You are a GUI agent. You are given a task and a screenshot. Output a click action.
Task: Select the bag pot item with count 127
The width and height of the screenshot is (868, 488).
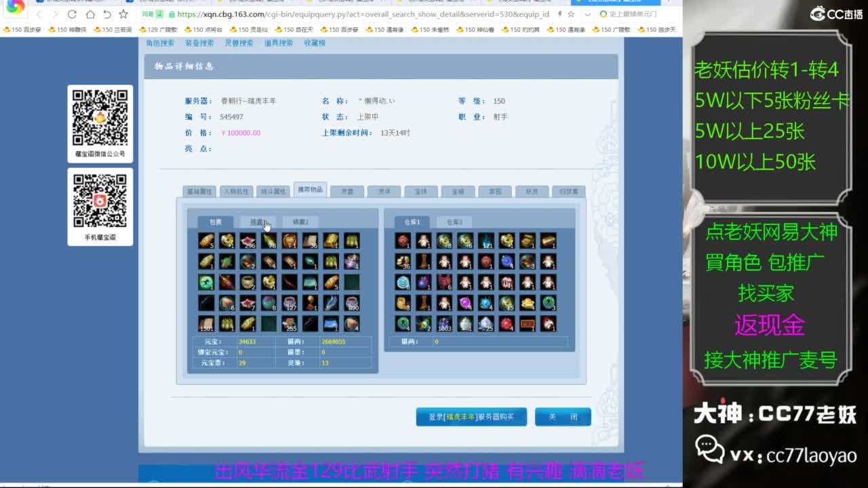(290, 303)
